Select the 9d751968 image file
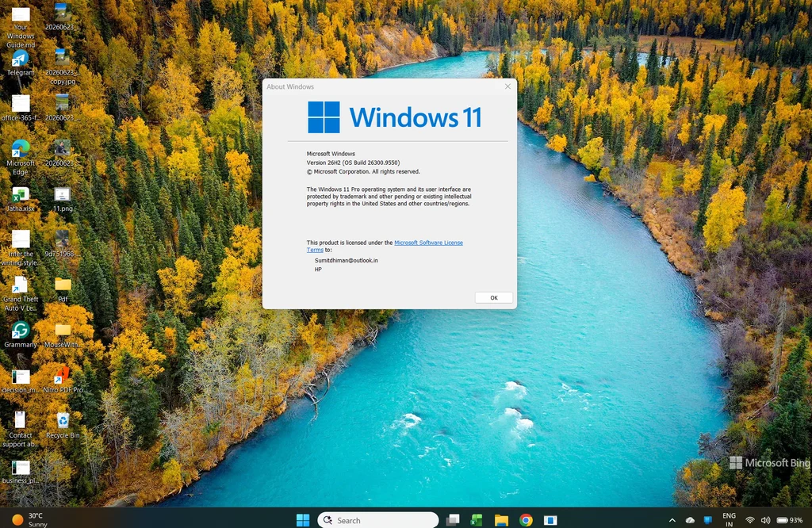This screenshot has height=528, width=812. [63, 244]
